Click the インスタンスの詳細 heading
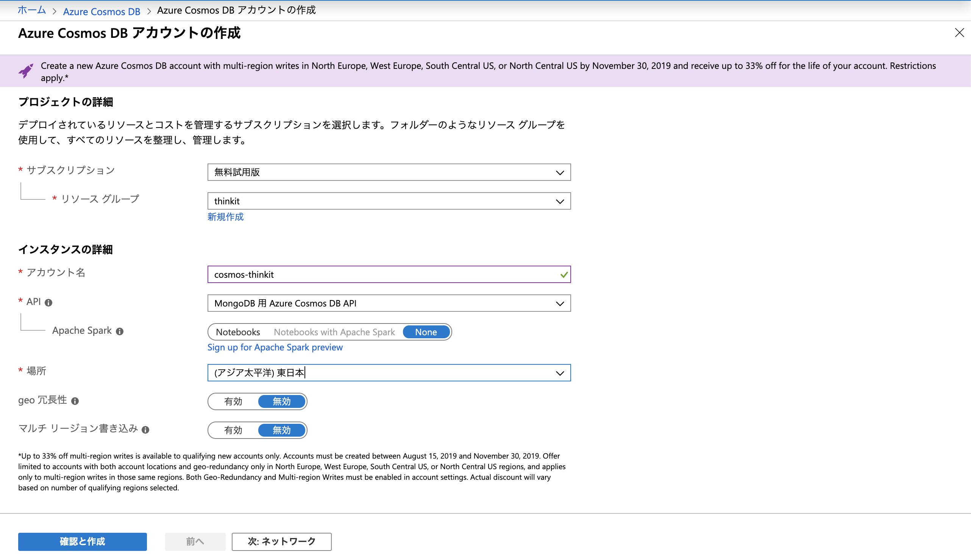971x560 pixels. click(x=66, y=249)
